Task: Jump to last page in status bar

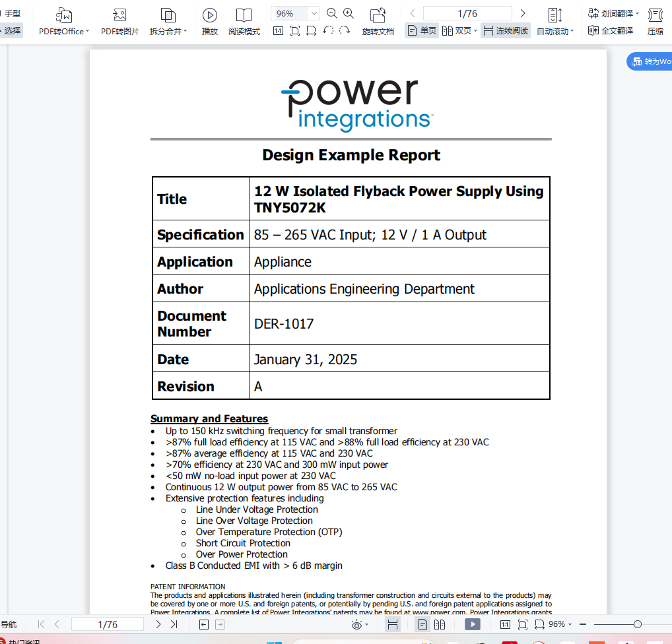Action: [x=174, y=624]
